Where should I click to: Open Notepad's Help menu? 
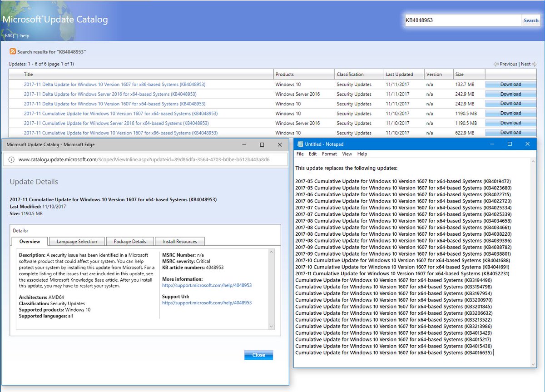pyautogui.click(x=362, y=154)
